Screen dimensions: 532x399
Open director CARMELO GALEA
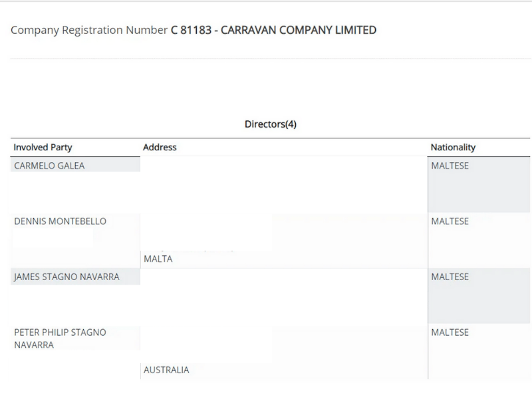[x=50, y=166]
